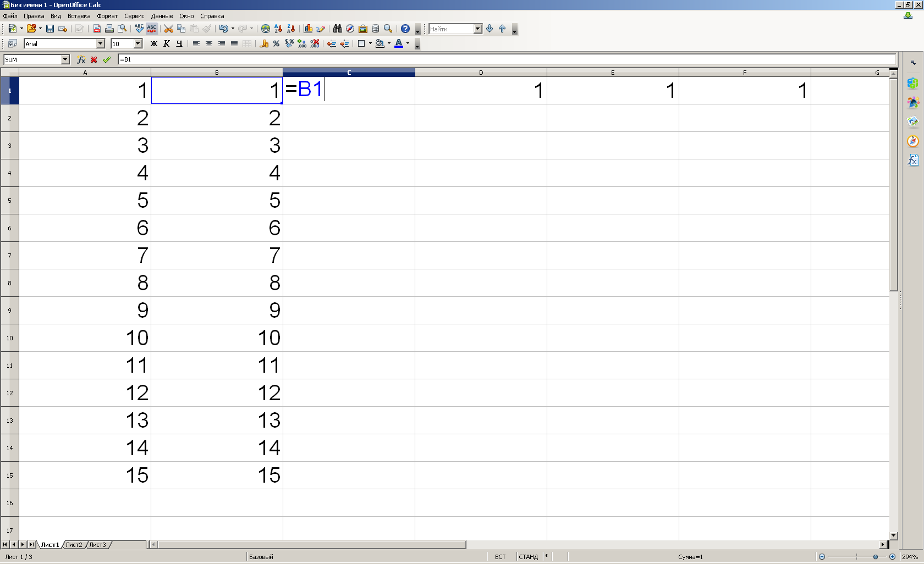Click the Undo arrow icon

(223, 29)
